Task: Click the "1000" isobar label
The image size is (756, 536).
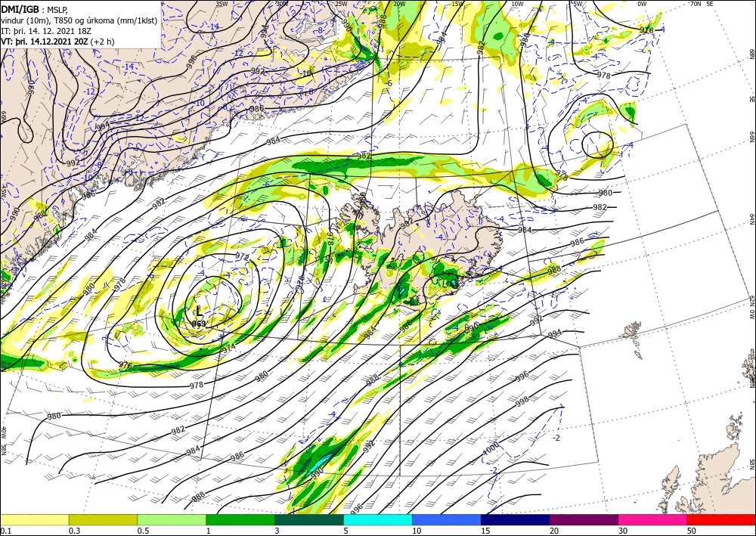Action: [x=491, y=451]
